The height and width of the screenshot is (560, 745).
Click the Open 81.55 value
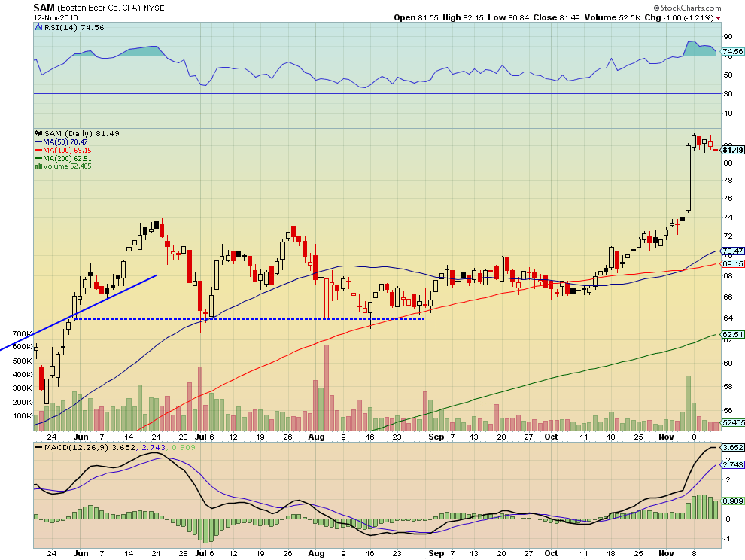point(415,17)
